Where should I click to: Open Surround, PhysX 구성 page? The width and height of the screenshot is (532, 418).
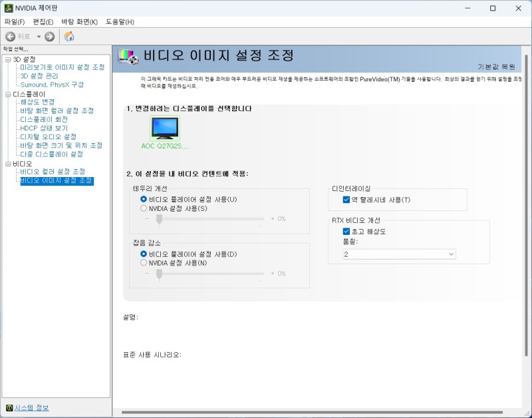pos(52,85)
